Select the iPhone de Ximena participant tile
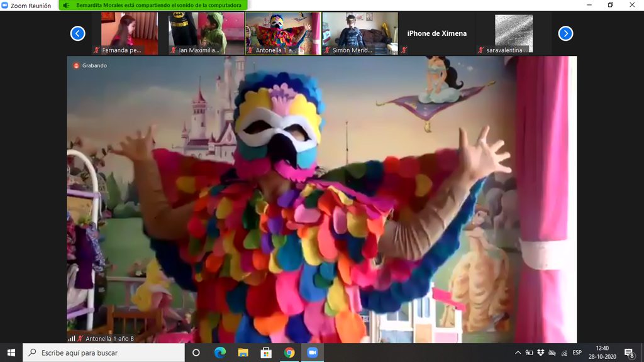 (x=436, y=33)
